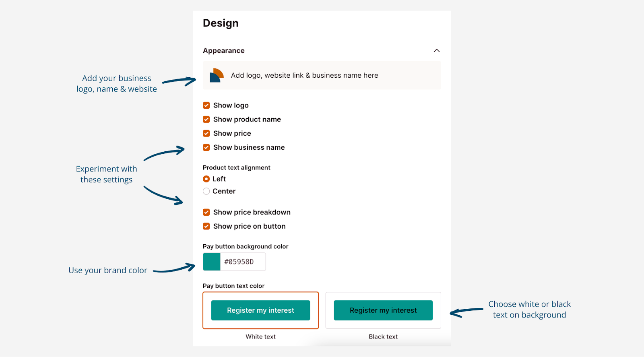The image size is (644, 357).
Task: Disable Show price on button
Action: coord(206,227)
